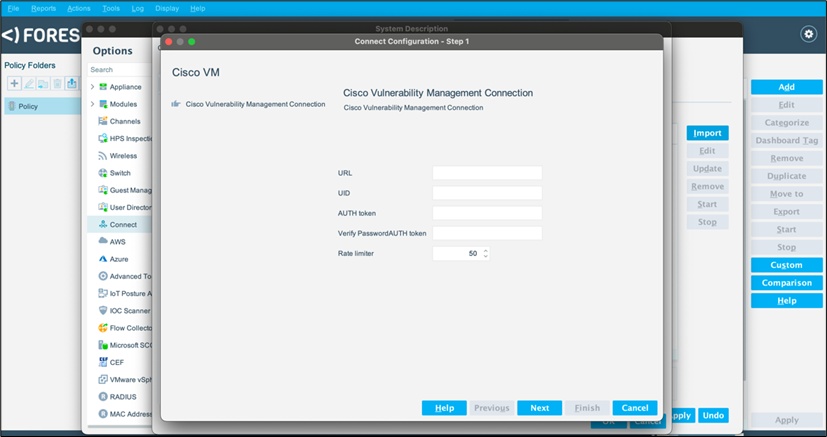Click the Switch icon in Options
The height and width of the screenshot is (437, 827).
pyautogui.click(x=103, y=173)
